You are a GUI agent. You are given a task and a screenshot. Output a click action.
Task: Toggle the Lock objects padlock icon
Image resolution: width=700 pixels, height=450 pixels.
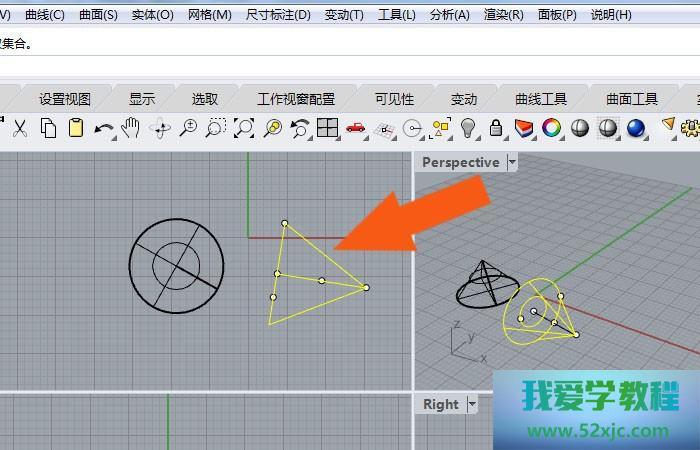pyautogui.click(x=495, y=128)
